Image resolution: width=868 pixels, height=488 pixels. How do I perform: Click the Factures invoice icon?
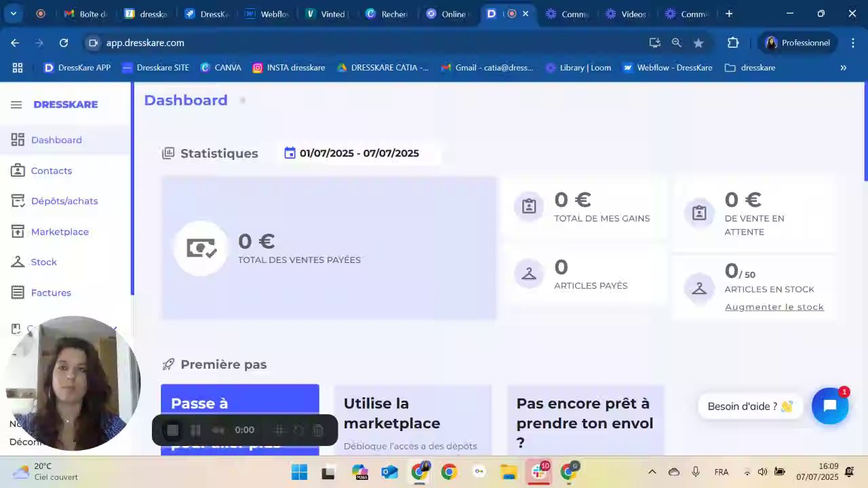[x=18, y=293]
